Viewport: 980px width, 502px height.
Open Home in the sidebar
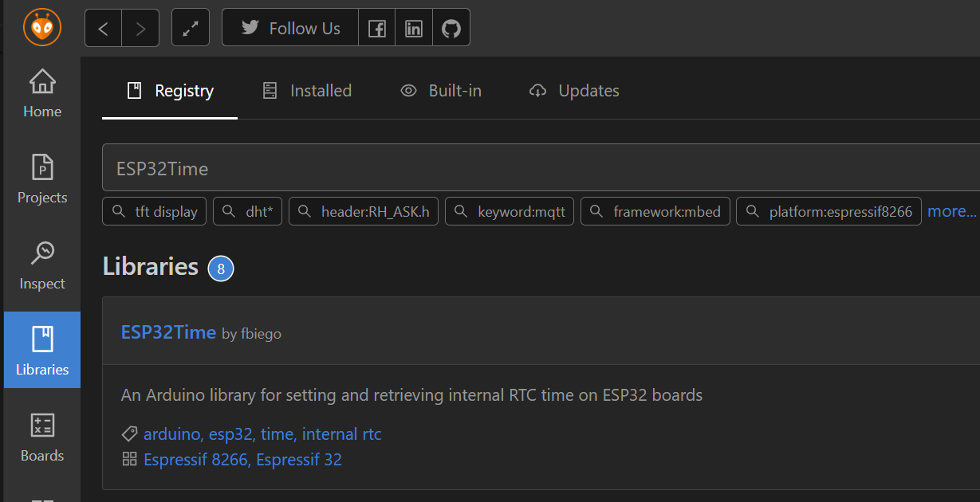[42, 94]
